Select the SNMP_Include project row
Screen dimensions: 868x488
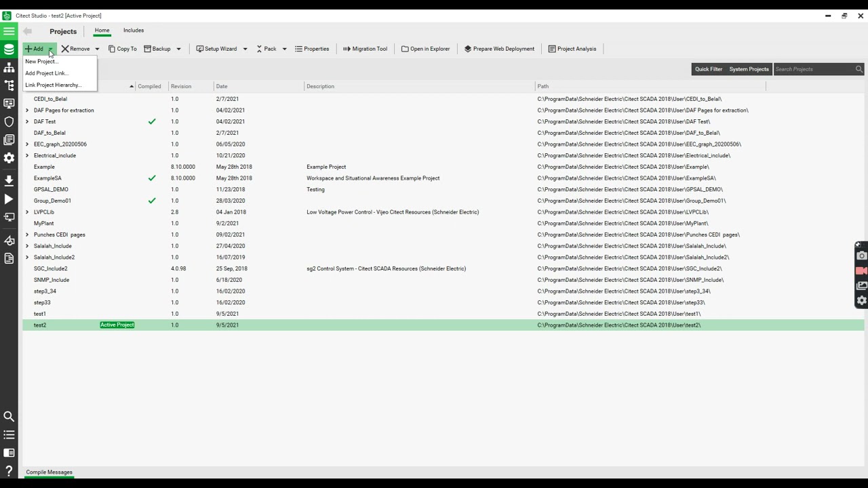[443, 280]
